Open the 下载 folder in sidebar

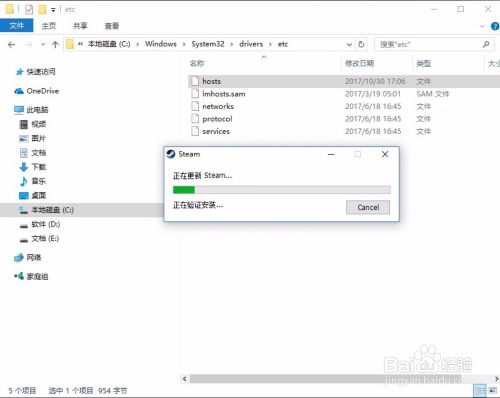33,167
